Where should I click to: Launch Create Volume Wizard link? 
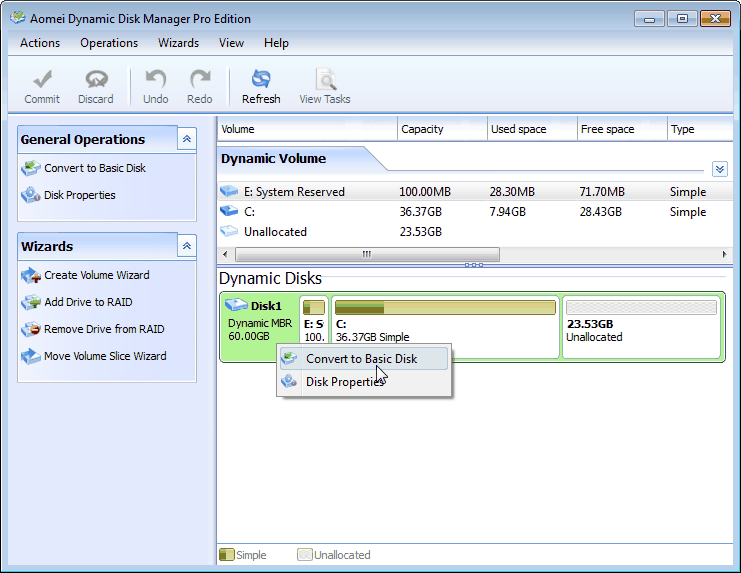coord(97,275)
